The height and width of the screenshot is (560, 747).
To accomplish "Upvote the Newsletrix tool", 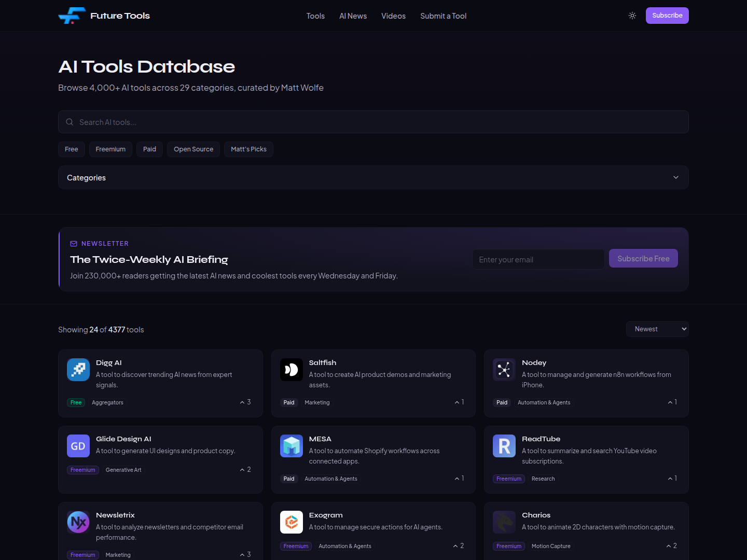I will tap(245, 554).
